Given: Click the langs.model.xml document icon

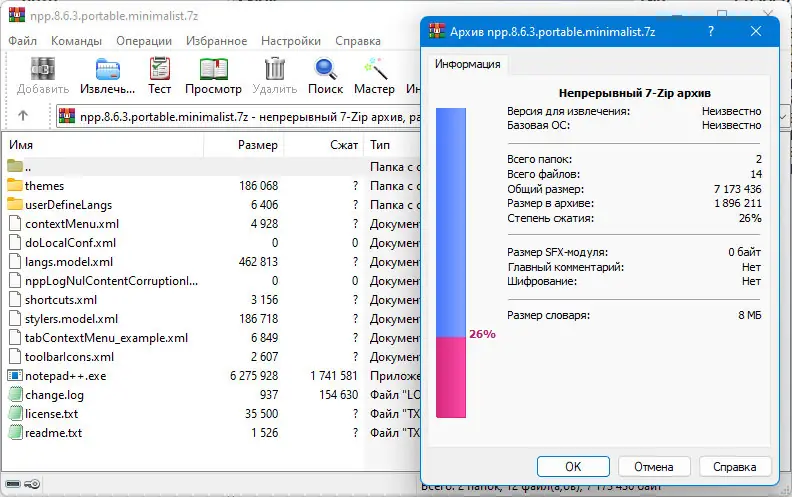Looking at the screenshot, I should pyautogui.click(x=15, y=262).
